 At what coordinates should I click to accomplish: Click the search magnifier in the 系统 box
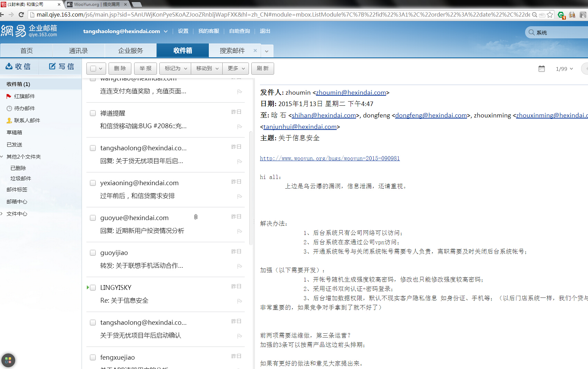(531, 32)
